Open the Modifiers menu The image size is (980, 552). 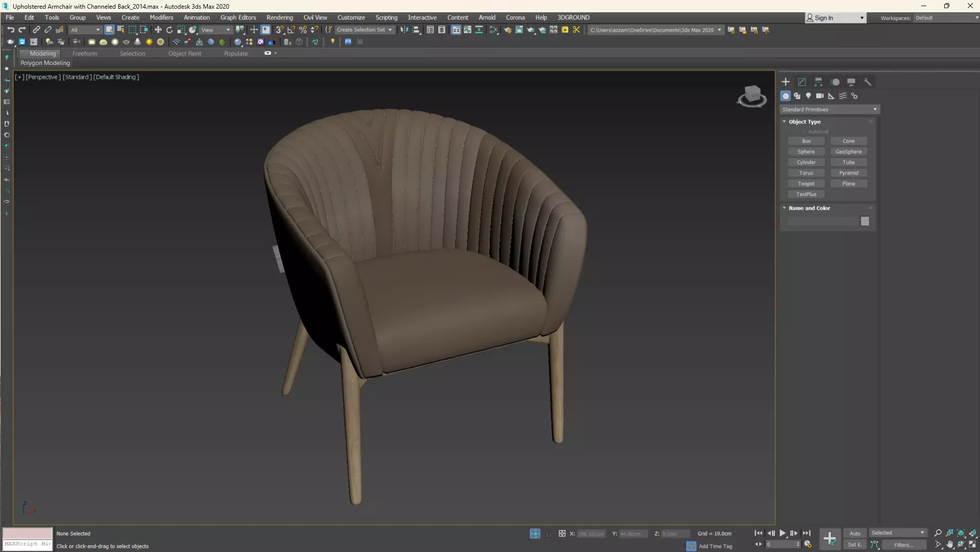161,17
